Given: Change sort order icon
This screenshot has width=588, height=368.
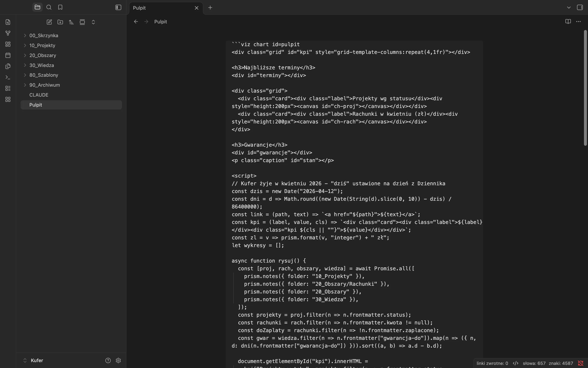Looking at the screenshot, I should coord(71,22).
